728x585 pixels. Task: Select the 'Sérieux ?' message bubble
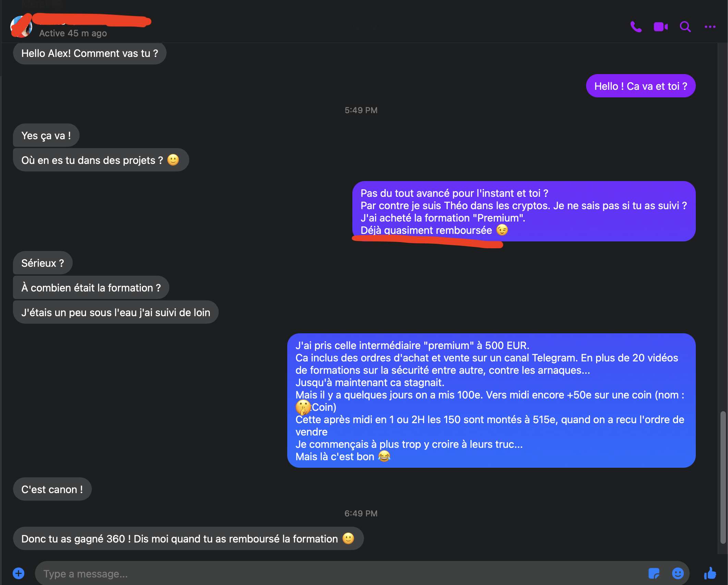click(43, 263)
